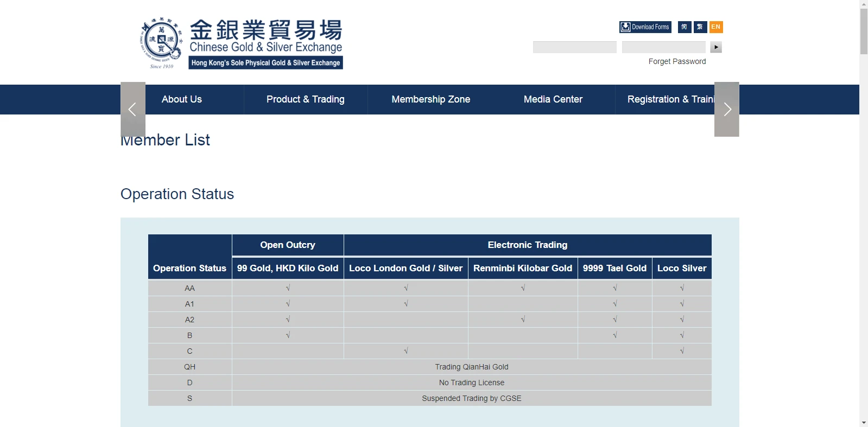Open the Media Center menu
Screen dimensions: 868x427
(x=553, y=99)
